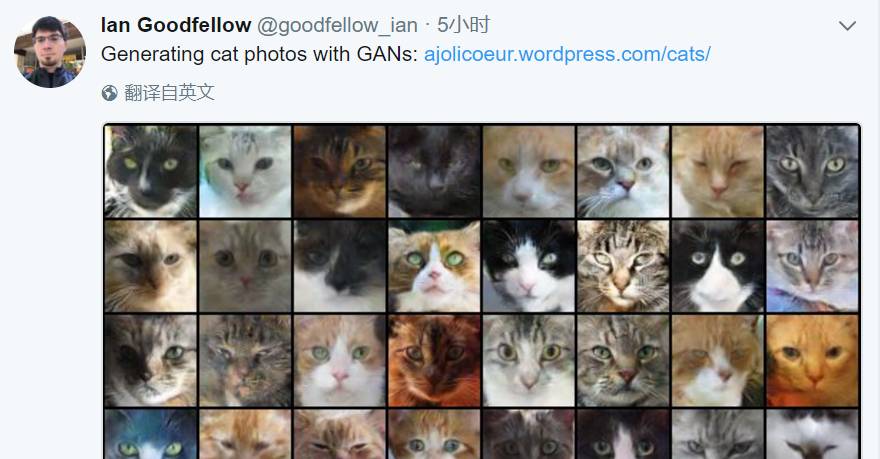The height and width of the screenshot is (459, 880).
Task: Click the grey tabby ending the top row
Action: coord(813,171)
